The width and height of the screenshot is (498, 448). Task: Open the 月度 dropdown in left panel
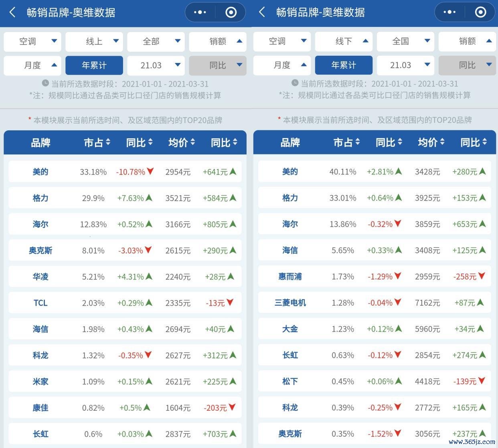click(x=32, y=65)
